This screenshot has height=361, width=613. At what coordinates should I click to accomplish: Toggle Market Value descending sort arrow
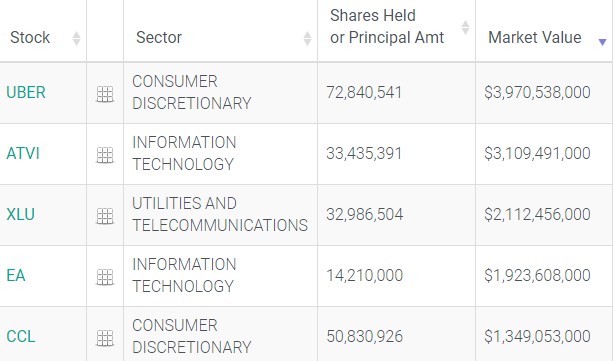tap(602, 42)
